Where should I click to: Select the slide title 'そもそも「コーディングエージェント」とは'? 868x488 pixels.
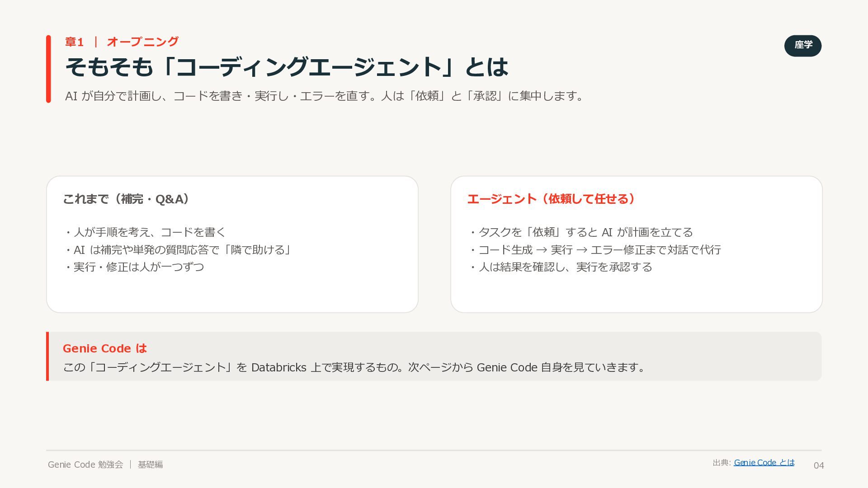click(287, 67)
